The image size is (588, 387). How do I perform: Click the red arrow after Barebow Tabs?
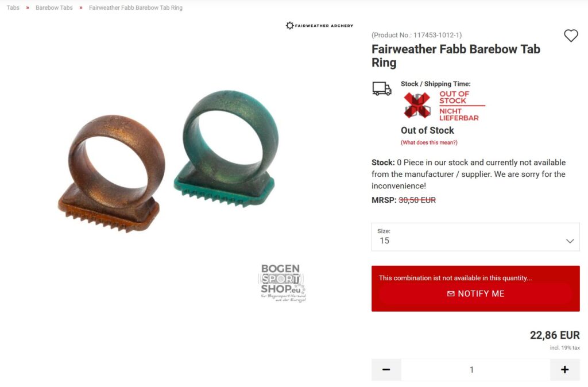click(x=80, y=7)
